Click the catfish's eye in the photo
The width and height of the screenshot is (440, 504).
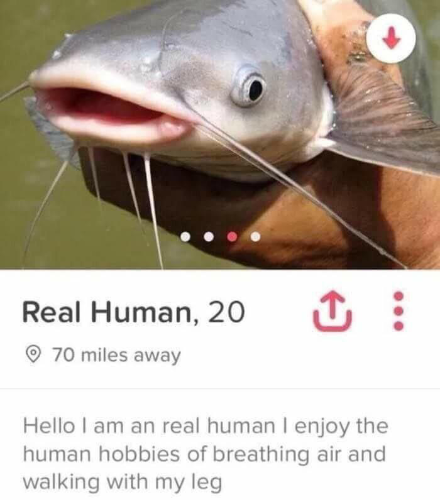tap(250, 87)
